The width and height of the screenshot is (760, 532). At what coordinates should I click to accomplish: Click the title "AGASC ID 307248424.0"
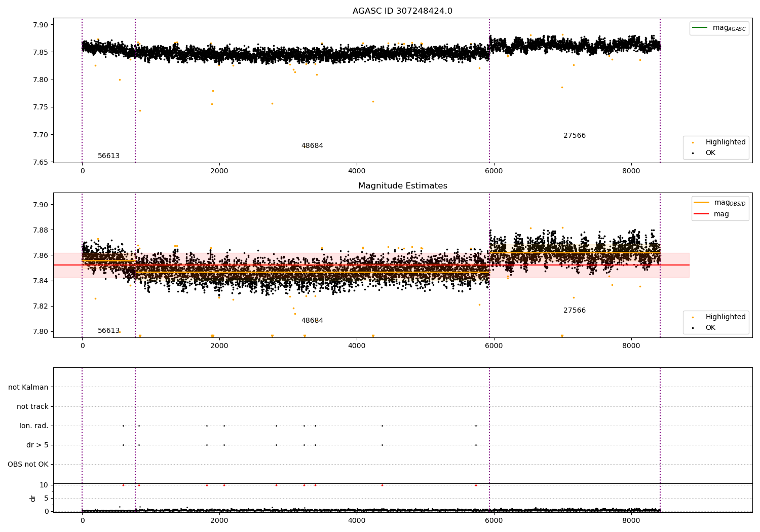point(402,11)
